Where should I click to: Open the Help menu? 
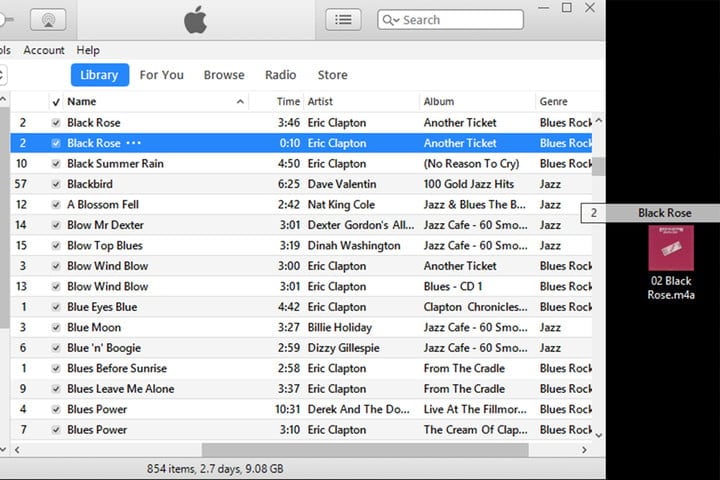coord(88,50)
